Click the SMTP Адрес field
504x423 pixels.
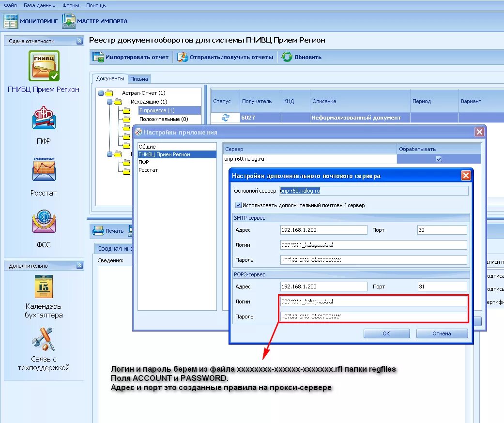(x=323, y=230)
